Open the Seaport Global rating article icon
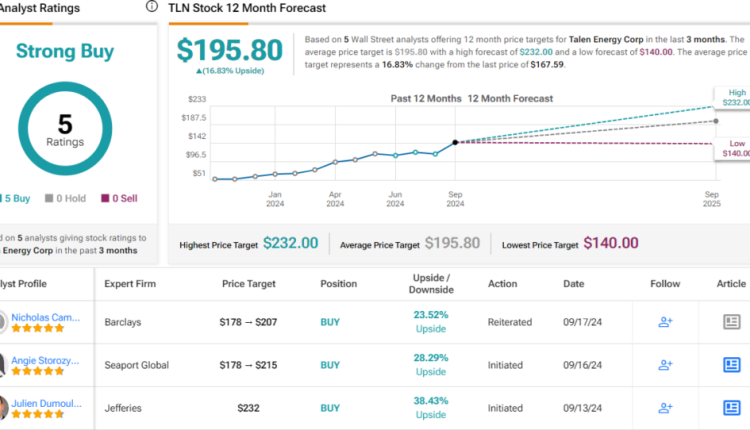The width and height of the screenshot is (750, 430). point(733,365)
